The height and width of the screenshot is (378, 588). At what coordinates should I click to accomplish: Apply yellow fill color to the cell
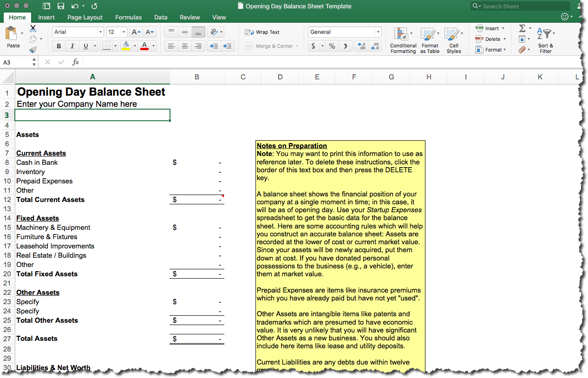[x=126, y=46]
